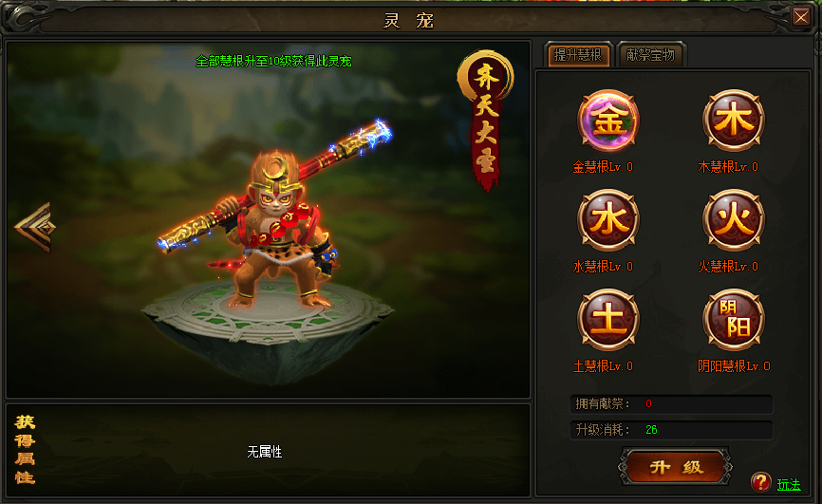Select the 木 (Wood) element orb
This screenshot has height=504, width=822.
[x=734, y=121]
